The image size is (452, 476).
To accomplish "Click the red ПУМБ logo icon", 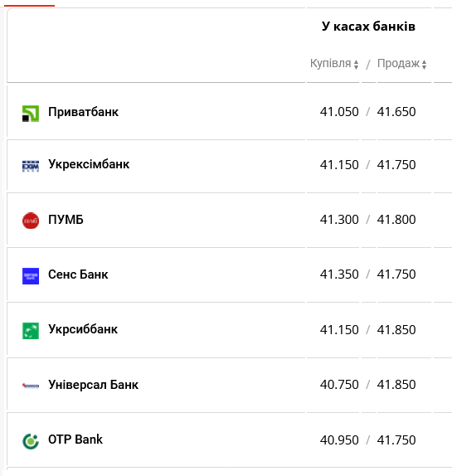I will (x=31, y=221).
